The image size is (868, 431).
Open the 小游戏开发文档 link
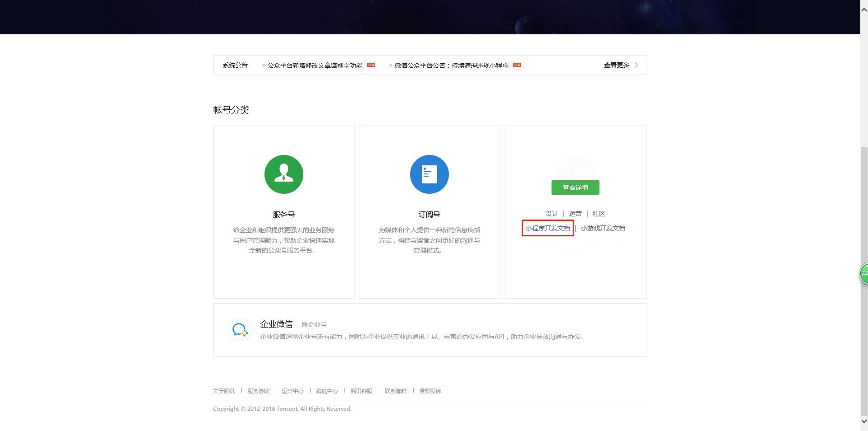[x=603, y=228]
